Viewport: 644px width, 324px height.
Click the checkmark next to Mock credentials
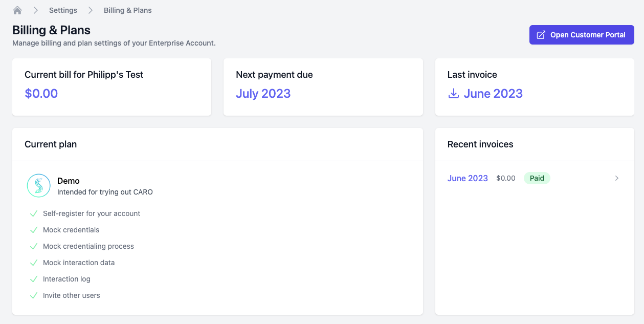pos(34,229)
